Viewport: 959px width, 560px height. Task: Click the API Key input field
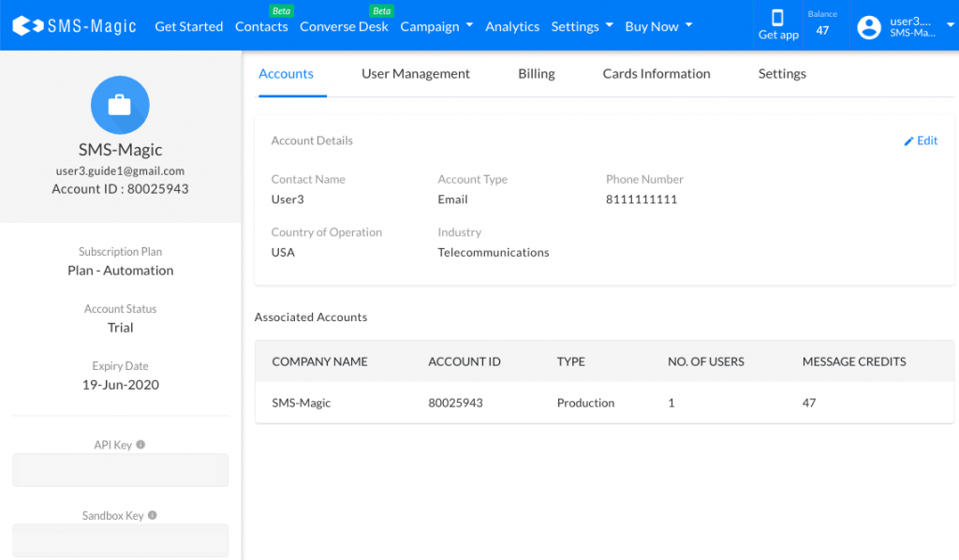[120, 470]
